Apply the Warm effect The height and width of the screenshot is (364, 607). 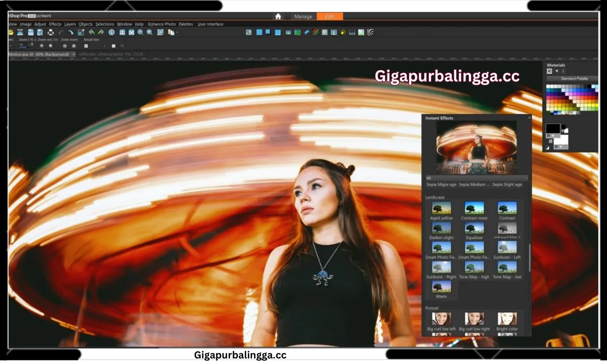[x=441, y=289]
